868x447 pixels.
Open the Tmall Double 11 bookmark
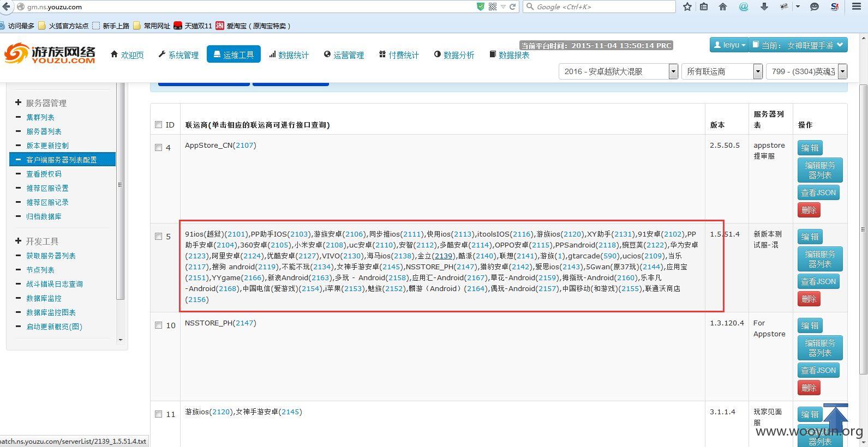(x=193, y=26)
